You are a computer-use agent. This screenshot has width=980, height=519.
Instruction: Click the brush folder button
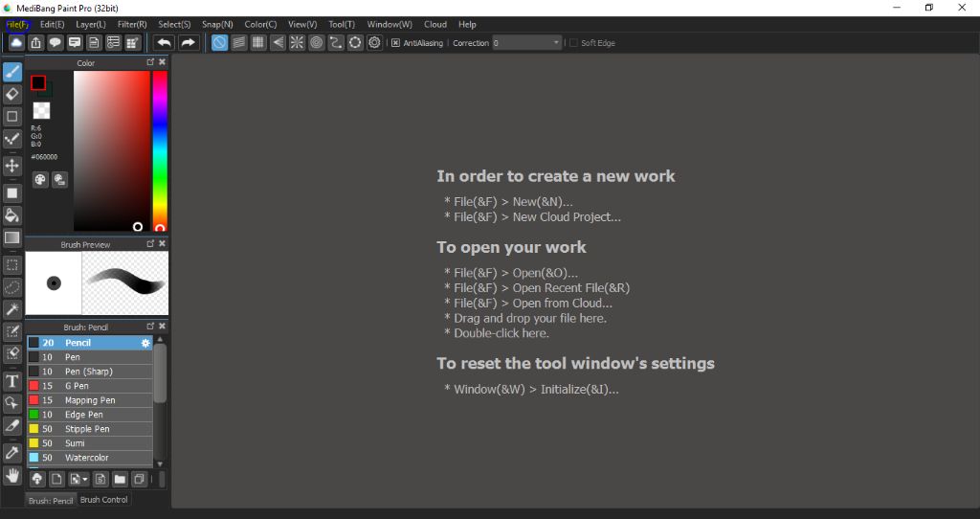pyautogui.click(x=120, y=480)
